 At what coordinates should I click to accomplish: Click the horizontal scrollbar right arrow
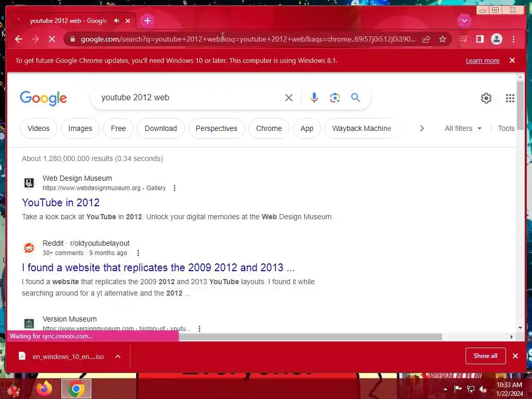click(x=512, y=337)
